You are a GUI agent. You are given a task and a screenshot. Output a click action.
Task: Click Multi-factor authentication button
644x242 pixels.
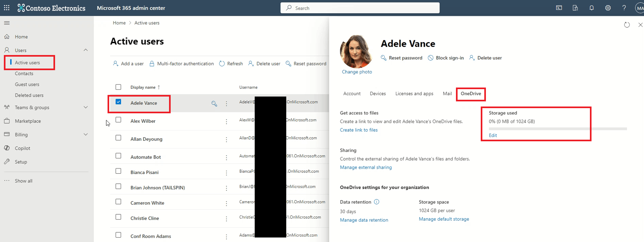pos(182,64)
